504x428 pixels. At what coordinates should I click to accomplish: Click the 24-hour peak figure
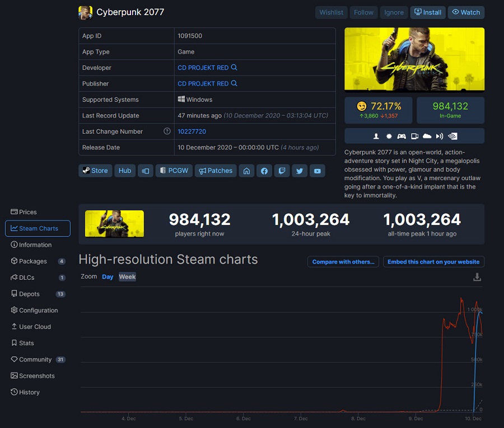click(311, 220)
